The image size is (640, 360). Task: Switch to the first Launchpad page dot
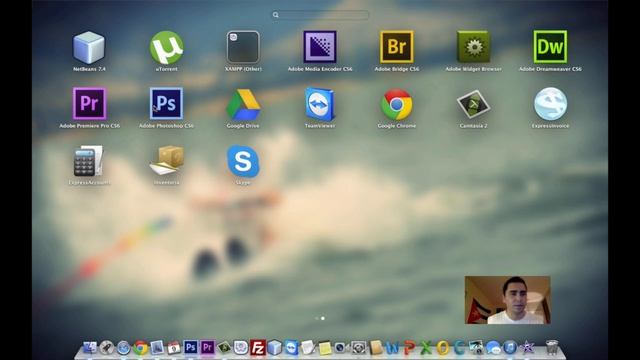tap(316, 318)
